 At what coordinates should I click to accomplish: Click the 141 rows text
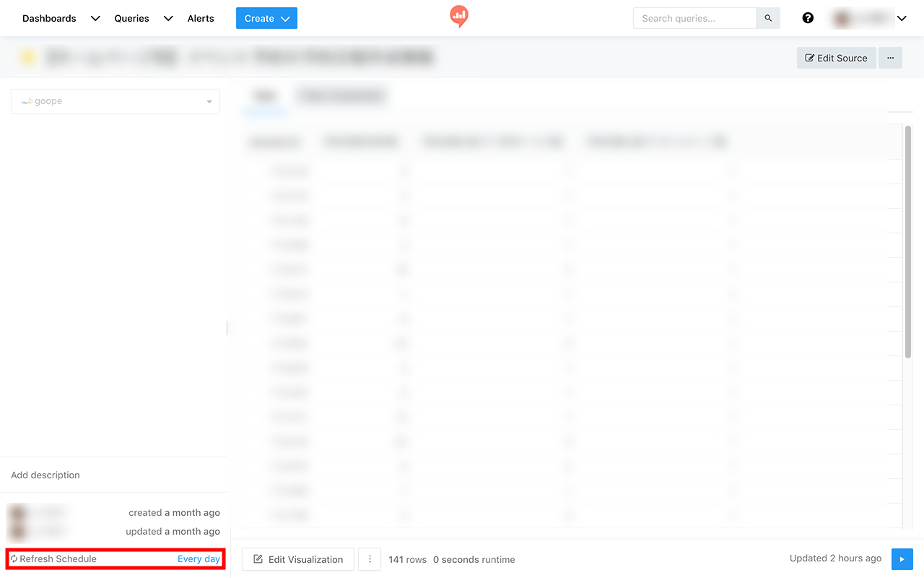tap(408, 559)
